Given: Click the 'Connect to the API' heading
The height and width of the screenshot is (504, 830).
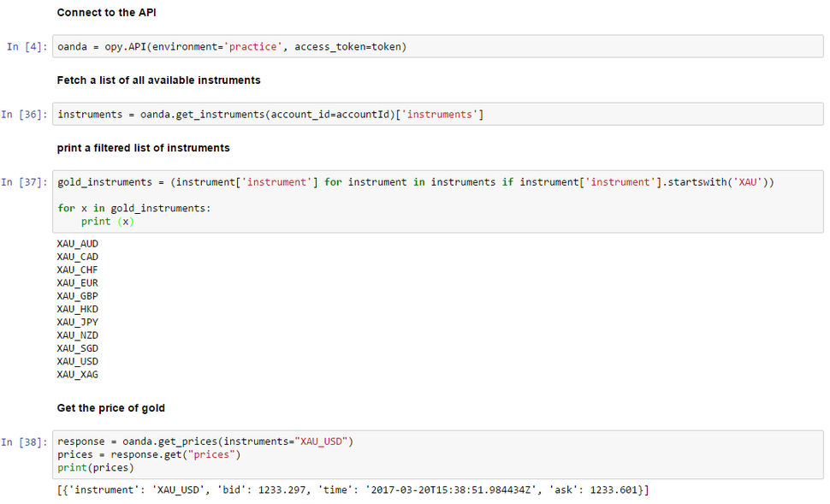Looking at the screenshot, I should 106,13.
